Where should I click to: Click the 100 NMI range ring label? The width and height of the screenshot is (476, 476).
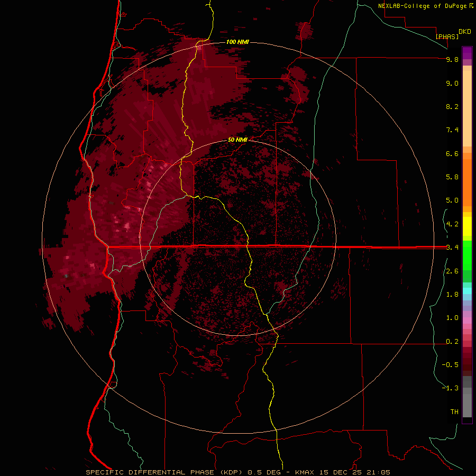pyautogui.click(x=237, y=42)
